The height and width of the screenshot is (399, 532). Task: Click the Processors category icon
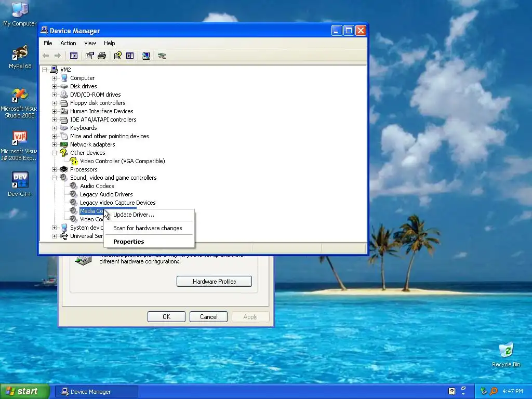point(64,169)
